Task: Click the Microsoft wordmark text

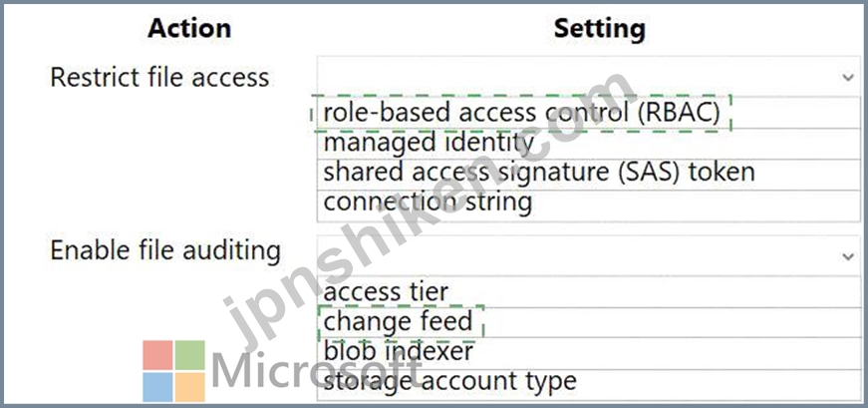Action: point(317,370)
